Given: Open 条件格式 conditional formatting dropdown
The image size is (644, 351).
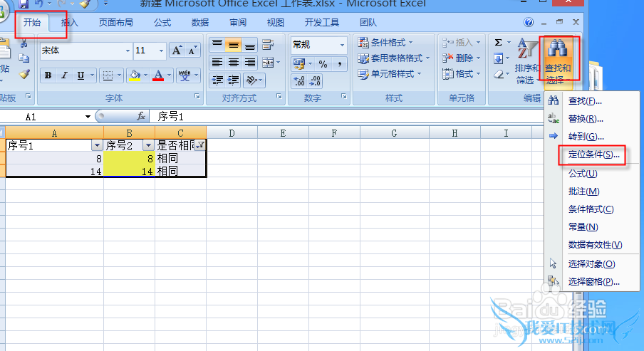Looking at the screenshot, I should tap(385, 42).
